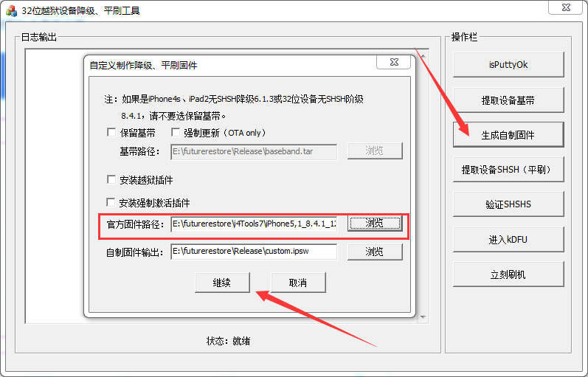
Task: Cancel the dialog with 取消
Action: tap(298, 283)
